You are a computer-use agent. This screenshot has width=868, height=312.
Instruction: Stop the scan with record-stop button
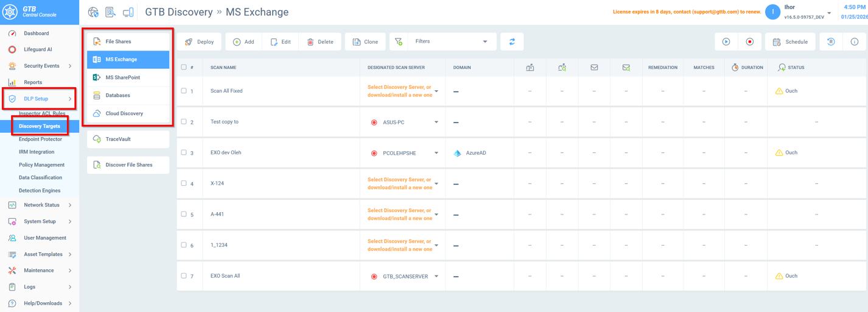(750, 41)
